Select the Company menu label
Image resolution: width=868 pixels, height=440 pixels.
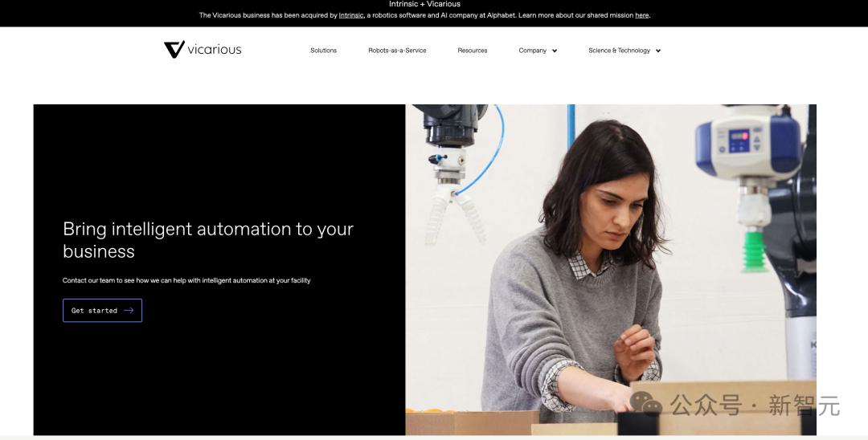pyautogui.click(x=533, y=51)
